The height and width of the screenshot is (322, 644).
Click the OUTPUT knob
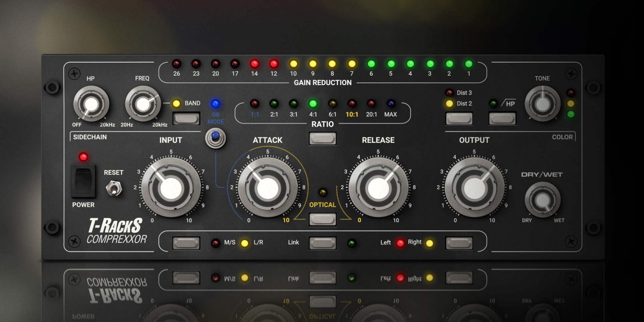(474, 188)
